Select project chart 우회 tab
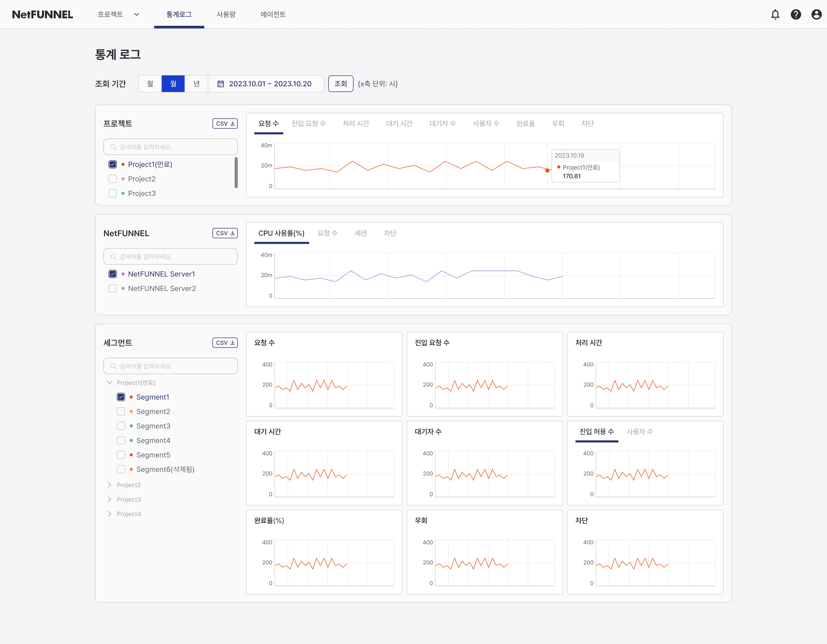The image size is (827, 644). [x=558, y=123]
